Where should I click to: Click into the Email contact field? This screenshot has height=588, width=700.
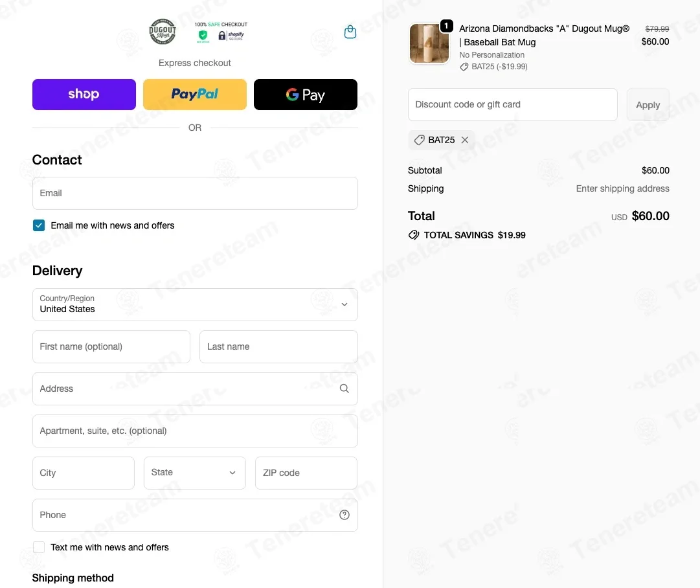click(x=195, y=194)
